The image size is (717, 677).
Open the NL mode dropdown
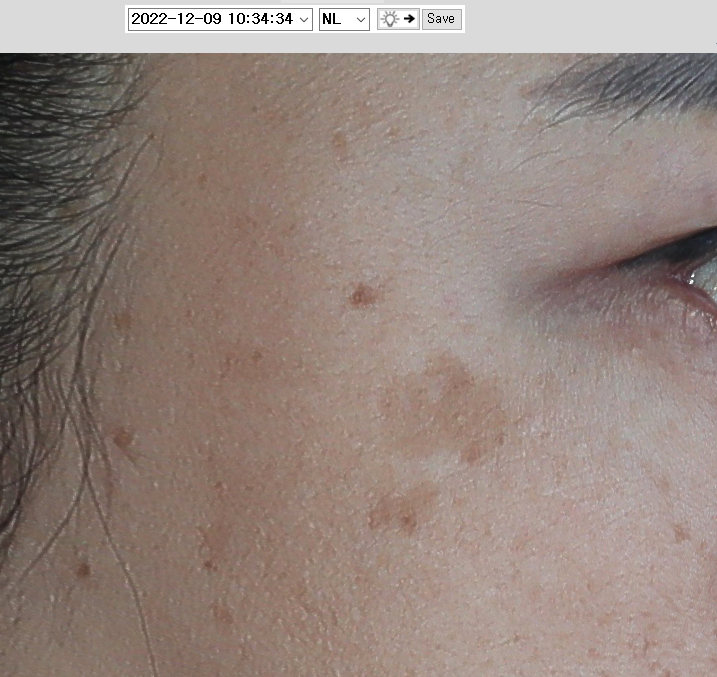tap(344, 19)
